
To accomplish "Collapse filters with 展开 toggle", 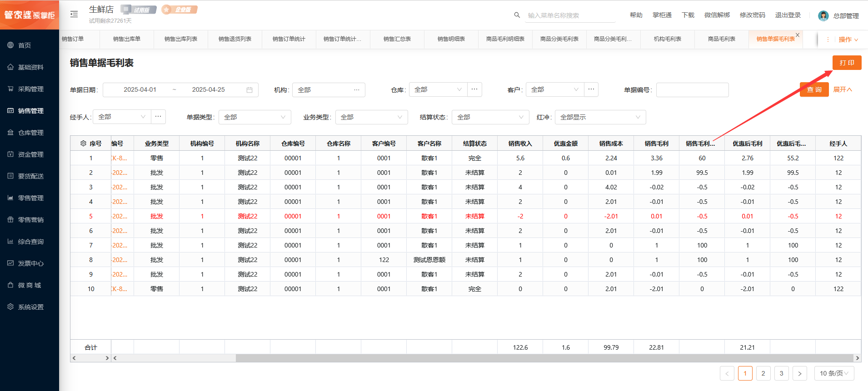I will point(843,89).
